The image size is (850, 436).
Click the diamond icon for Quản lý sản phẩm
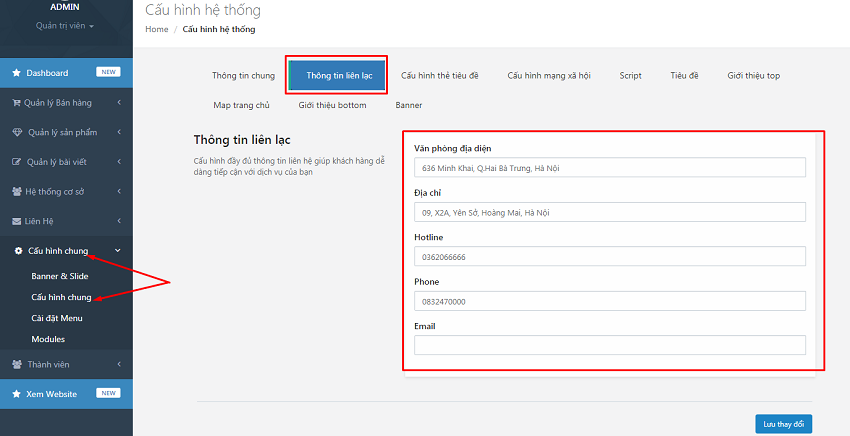pyautogui.click(x=16, y=132)
